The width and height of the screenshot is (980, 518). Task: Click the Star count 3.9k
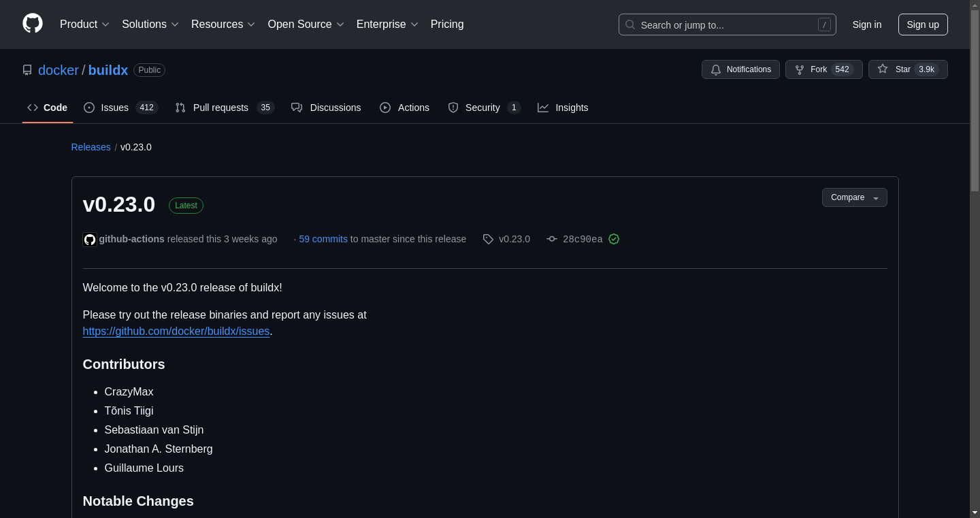coord(926,69)
